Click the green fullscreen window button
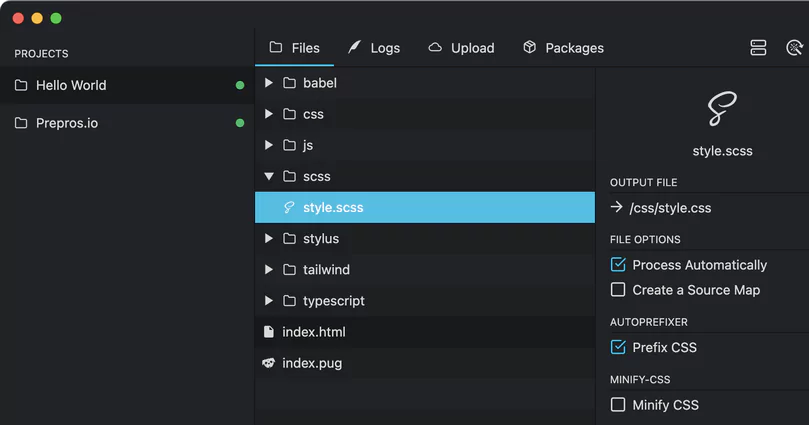 click(56, 19)
